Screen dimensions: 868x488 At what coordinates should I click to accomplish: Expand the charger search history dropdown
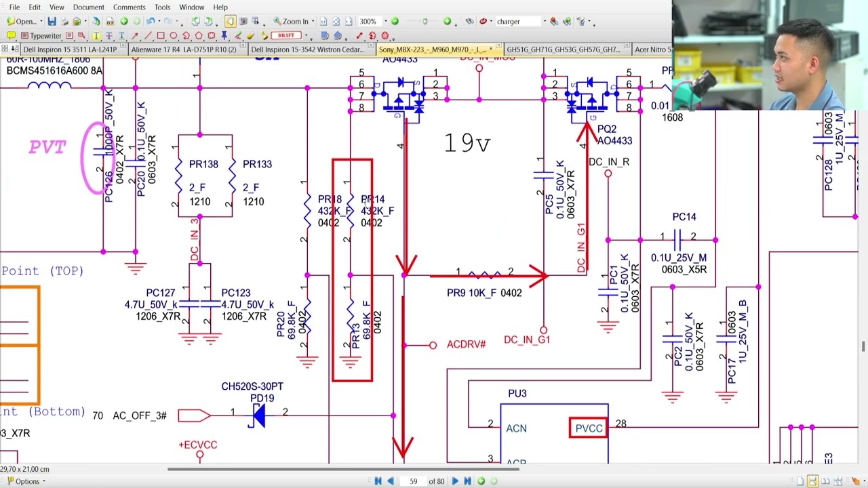[544, 22]
